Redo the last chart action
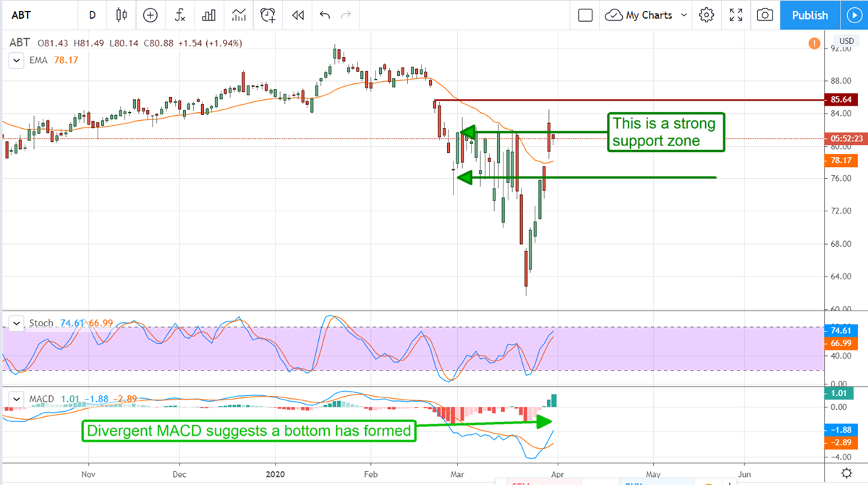Viewport: 868px width, 485px height. click(x=346, y=14)
